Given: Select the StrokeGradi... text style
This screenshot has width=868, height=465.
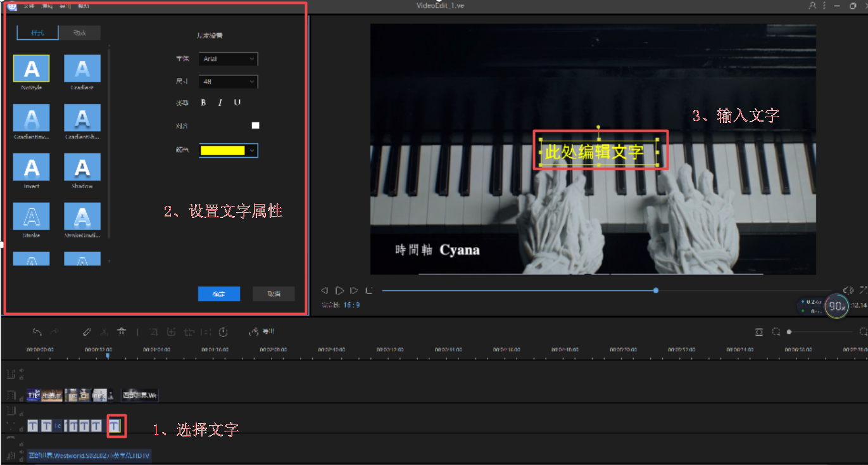Looking at the screenshot, I should (x=82, y=217).
